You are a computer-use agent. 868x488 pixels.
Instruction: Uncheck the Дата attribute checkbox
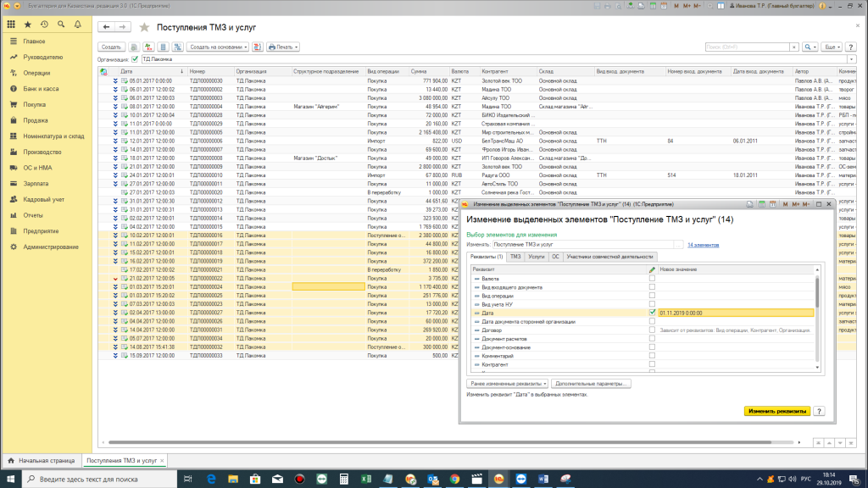pyautogui.click(x=652, y=313)
